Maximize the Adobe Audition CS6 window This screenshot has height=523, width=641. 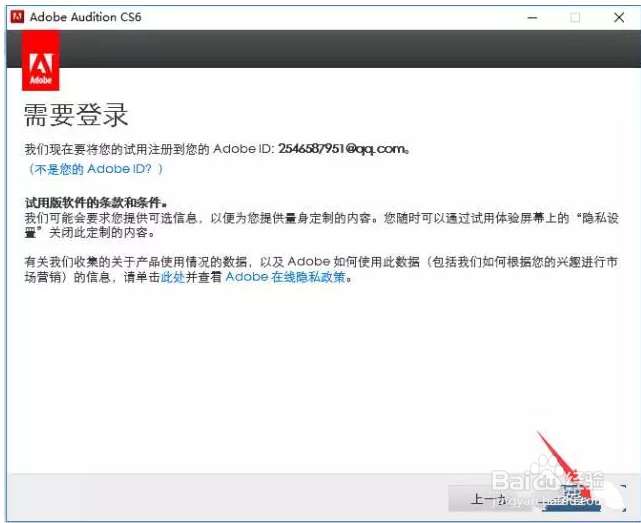575,18
